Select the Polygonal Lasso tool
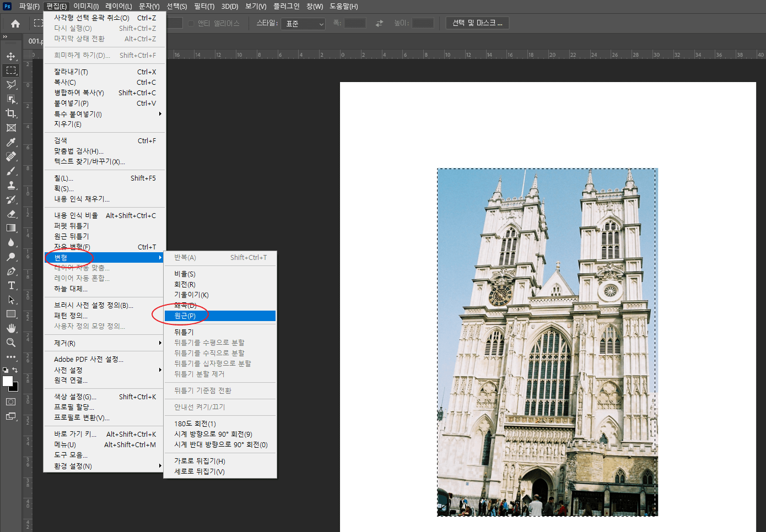This screenshot has height=532, width=766. click(11, 85)
